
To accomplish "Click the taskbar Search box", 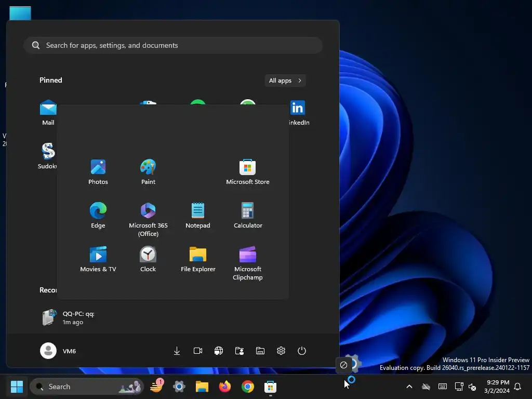I will [x=87, y=387].
